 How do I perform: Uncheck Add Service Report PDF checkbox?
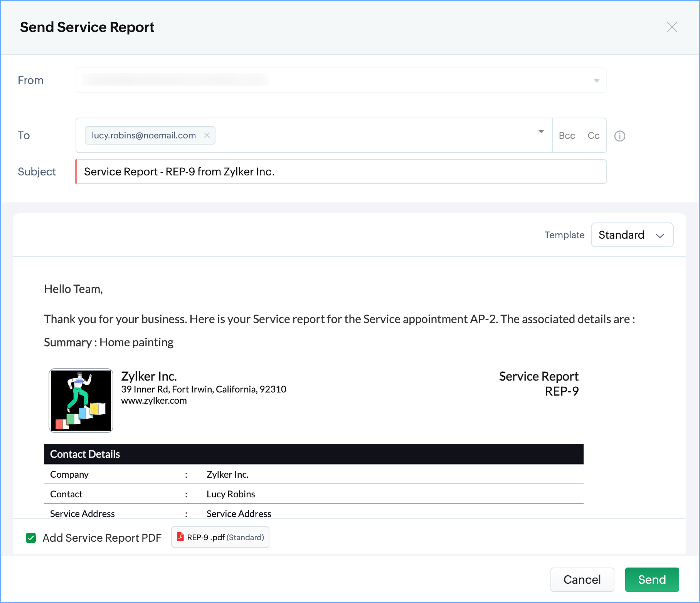click(31, 538)
